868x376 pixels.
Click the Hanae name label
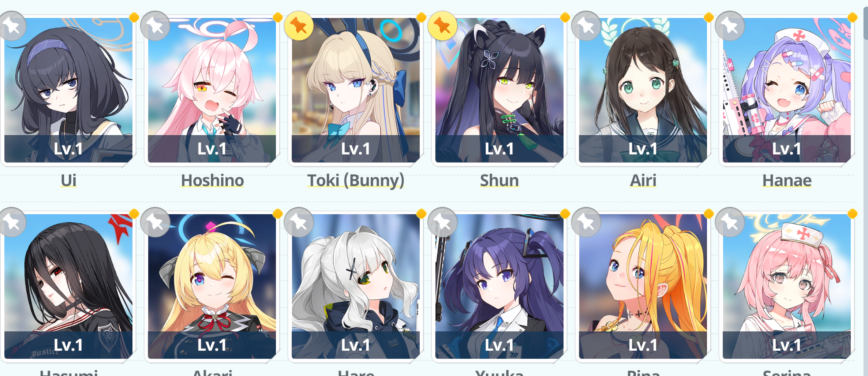coord(787,180)
